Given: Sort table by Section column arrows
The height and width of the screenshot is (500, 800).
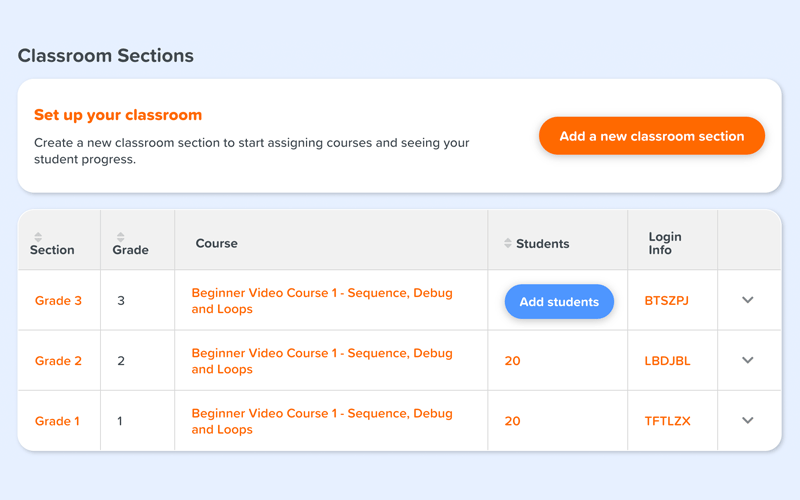Looking at the screenshot, I should coord(38,237).
